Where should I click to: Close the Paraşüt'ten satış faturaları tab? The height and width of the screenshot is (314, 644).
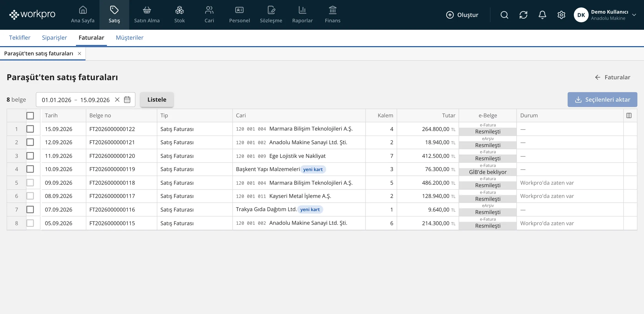click(79, 53)
